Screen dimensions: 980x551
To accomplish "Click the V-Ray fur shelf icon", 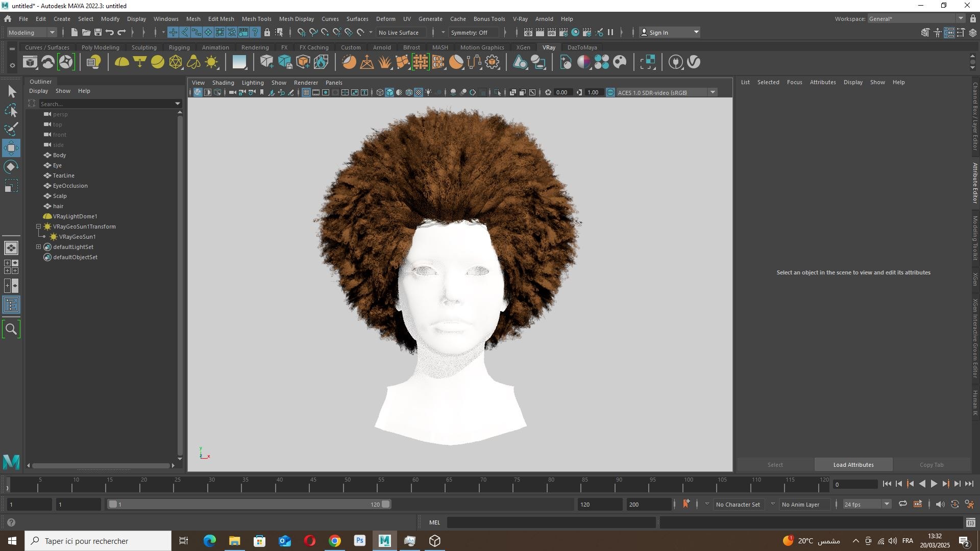I will tap(384, 62).
